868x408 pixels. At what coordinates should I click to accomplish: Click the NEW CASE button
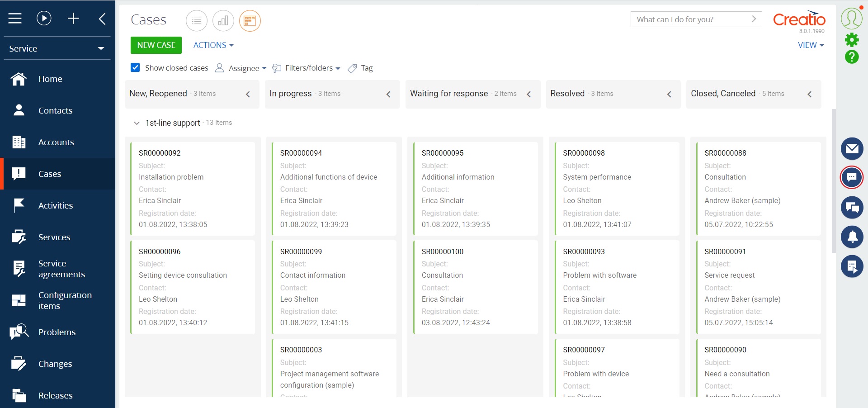click(156, 45)
